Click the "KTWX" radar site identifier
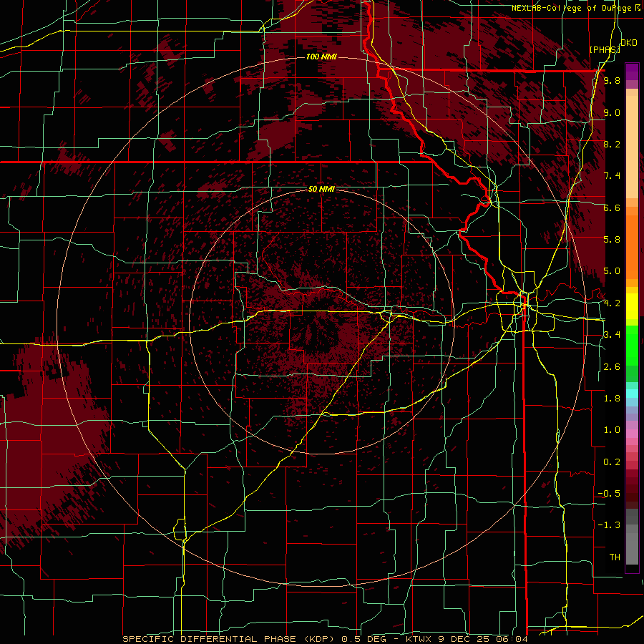Image resolution: width=644 pixels, height=644 pixels. pos(419,639)
